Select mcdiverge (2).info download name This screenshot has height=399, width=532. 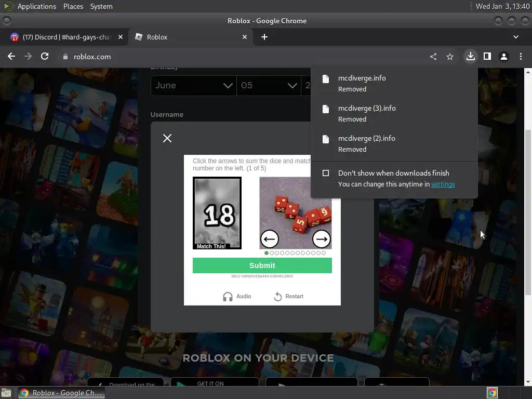point(366,138)
